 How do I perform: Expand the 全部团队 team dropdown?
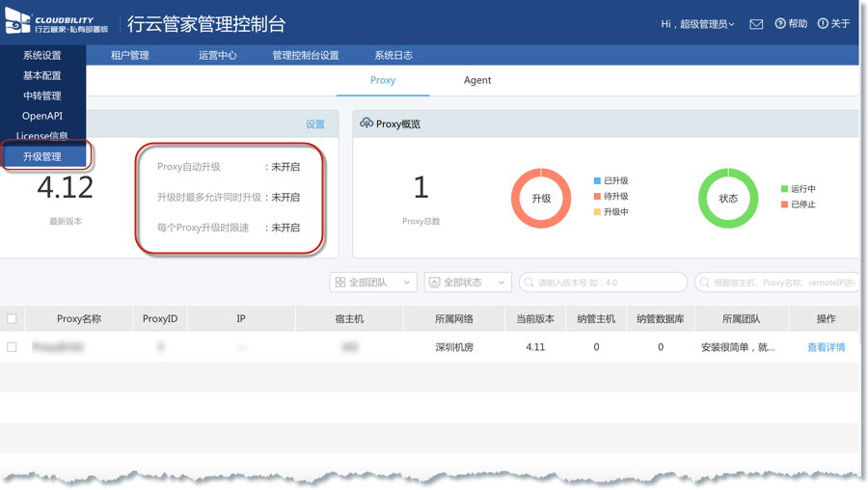tap(373, 283)
